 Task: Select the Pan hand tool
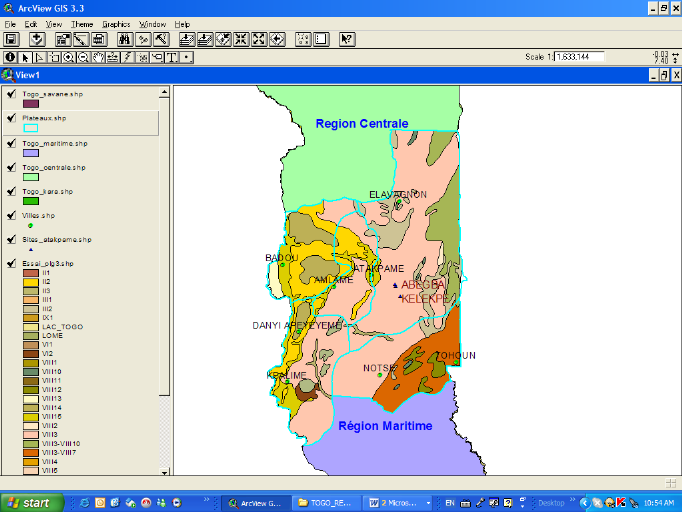click(99, 57)
